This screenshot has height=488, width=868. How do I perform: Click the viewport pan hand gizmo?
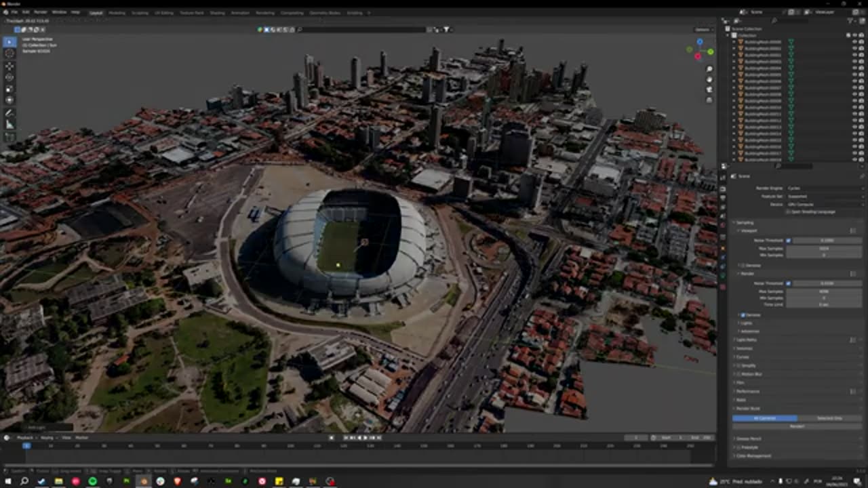709,79
